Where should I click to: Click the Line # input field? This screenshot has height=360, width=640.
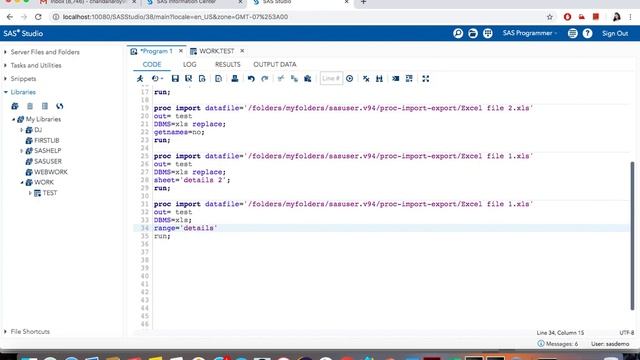point(331,78)
